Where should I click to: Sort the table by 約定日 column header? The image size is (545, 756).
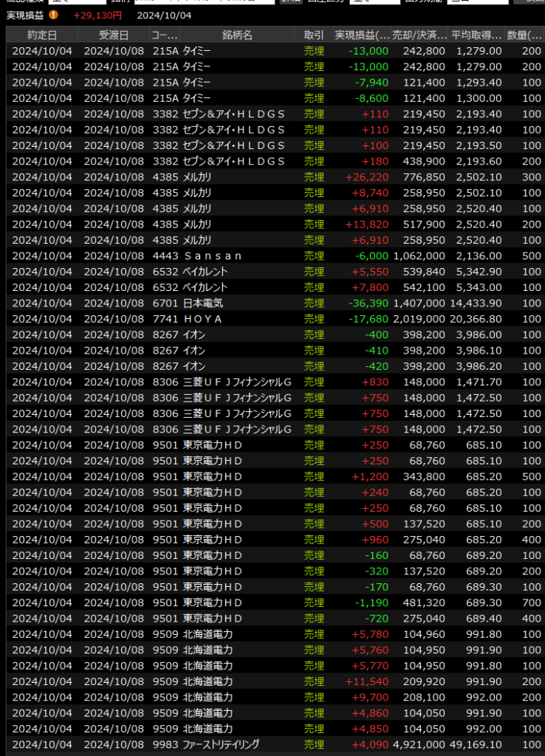pyautogui.click(x=42, y=35)
